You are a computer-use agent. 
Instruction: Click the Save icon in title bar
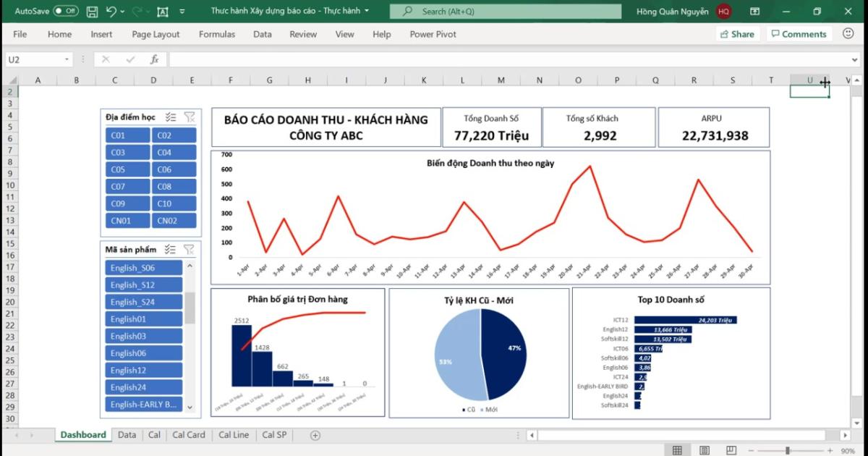(x=92, y=12)
